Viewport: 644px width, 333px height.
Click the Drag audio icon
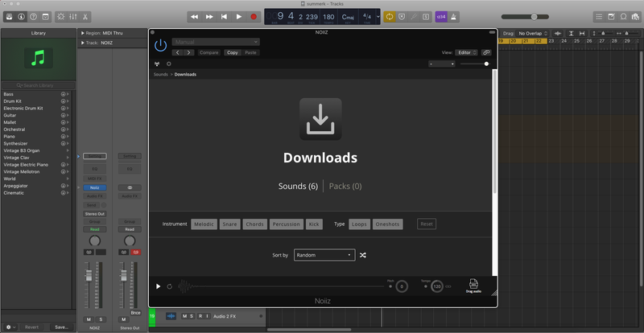point(473,286)
